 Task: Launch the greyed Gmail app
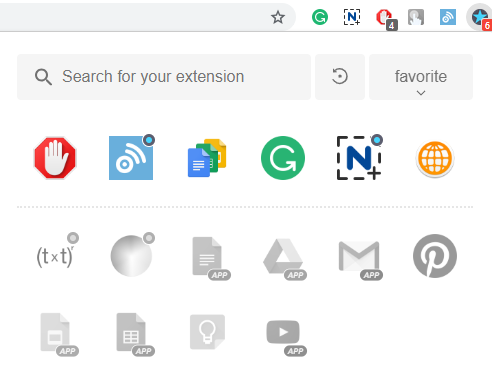point(360,258)
